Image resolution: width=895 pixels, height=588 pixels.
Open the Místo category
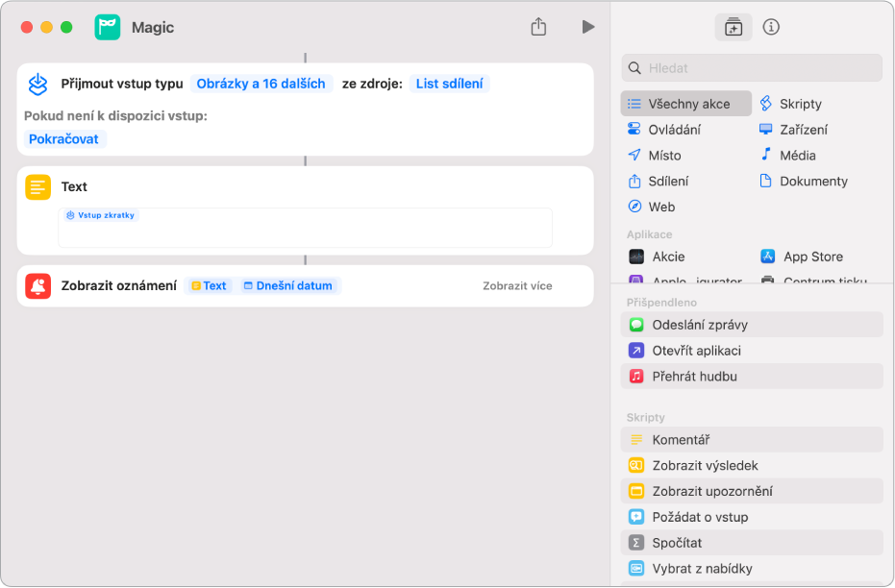654,155
